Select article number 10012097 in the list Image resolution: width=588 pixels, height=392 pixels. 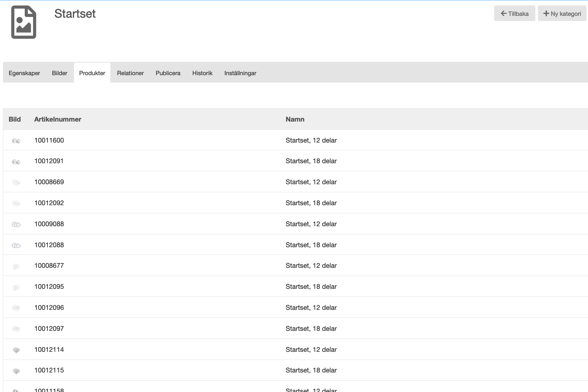pyautogui.click(x=49, y=329)
